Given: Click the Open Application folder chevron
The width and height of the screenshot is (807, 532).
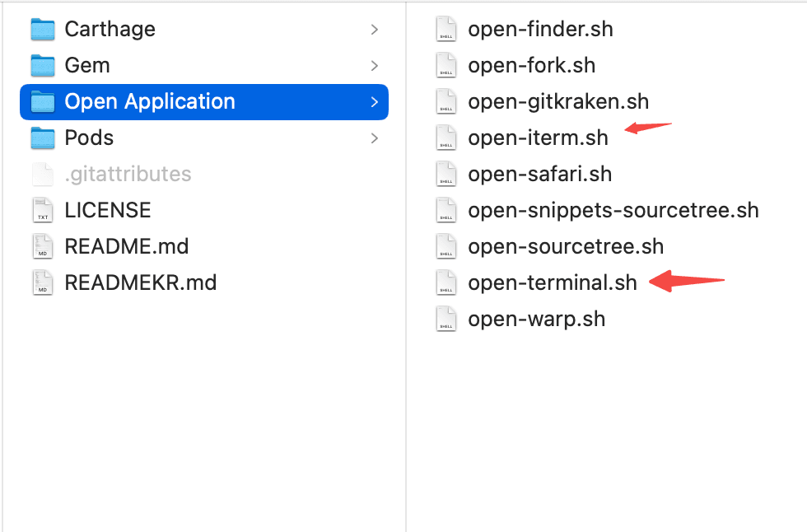Looking at the screenshot, I should point(375,102).
